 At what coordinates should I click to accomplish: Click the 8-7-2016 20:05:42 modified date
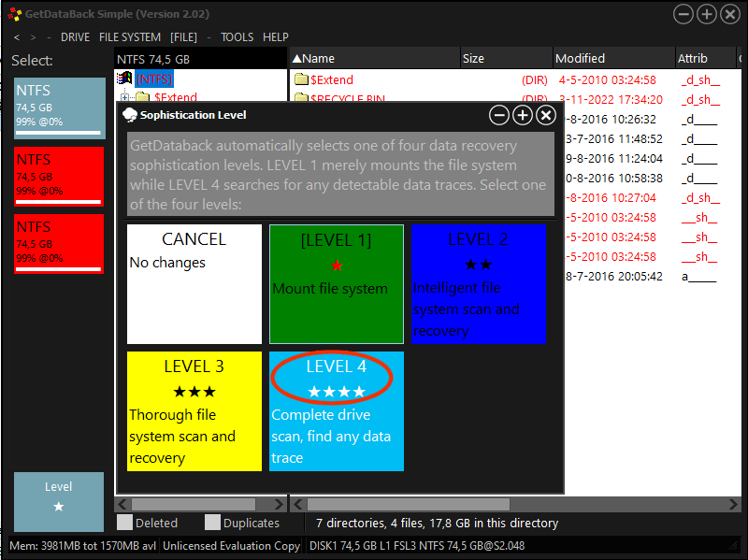(x=614, y=277)
